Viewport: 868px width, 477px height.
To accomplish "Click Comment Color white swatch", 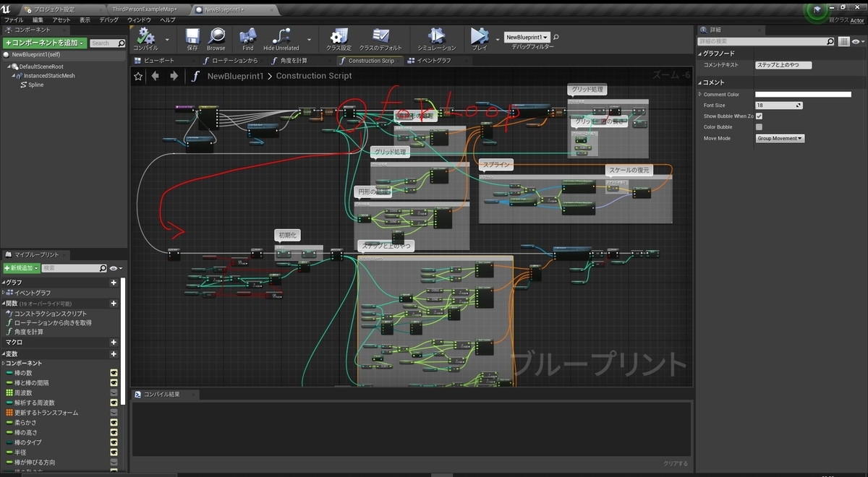I will pyautogui.click(x=803, y=94).
